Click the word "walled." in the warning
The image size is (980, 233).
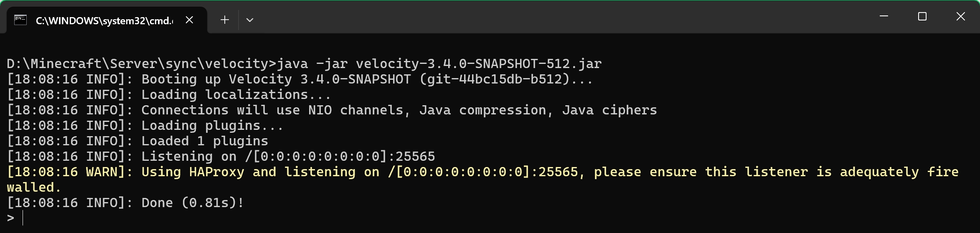point(34,187)
